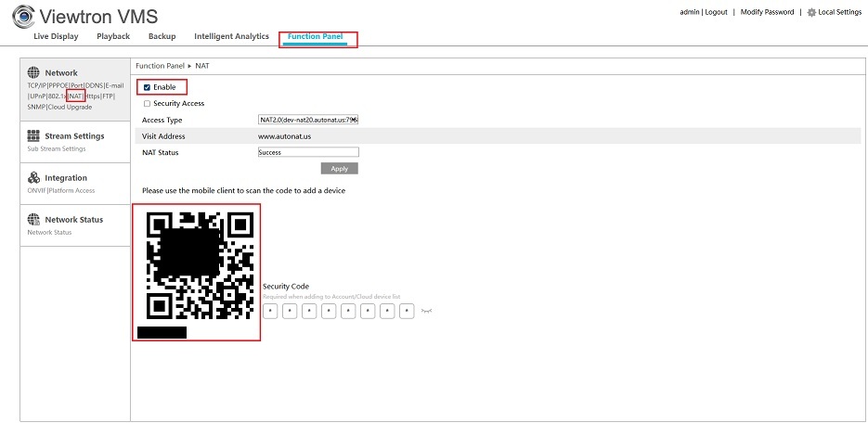The height and width of the screenshot is (423, 868).
Task: Click the Stream Settings section heading
Action: 74,136
